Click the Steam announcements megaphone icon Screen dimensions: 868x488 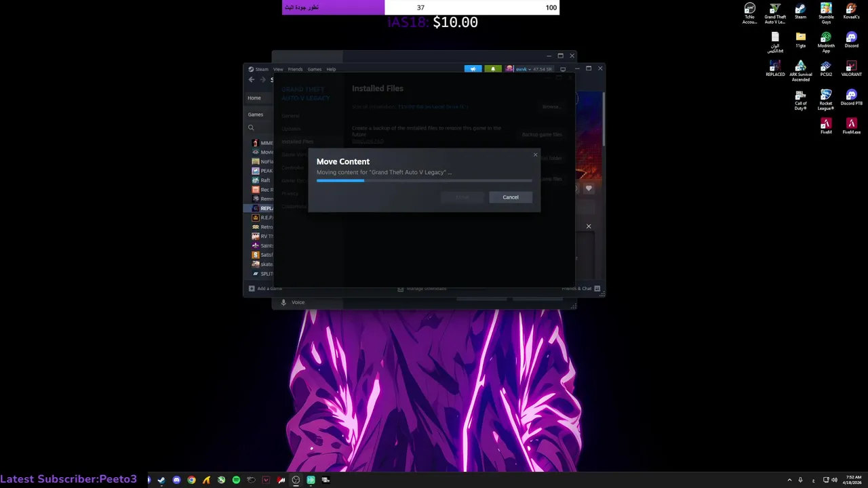[x=473, y=69]
